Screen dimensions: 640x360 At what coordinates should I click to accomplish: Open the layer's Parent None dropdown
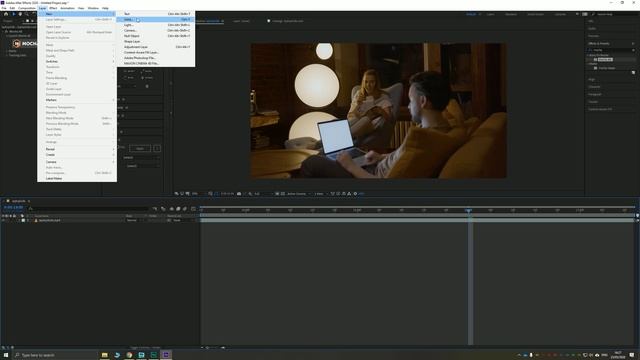point(183,220)
